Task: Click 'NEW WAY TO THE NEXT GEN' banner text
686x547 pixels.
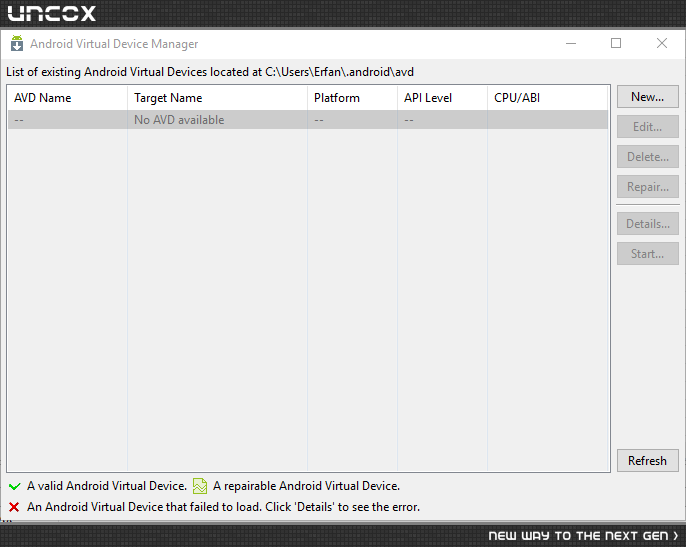Action: (583, 536)
